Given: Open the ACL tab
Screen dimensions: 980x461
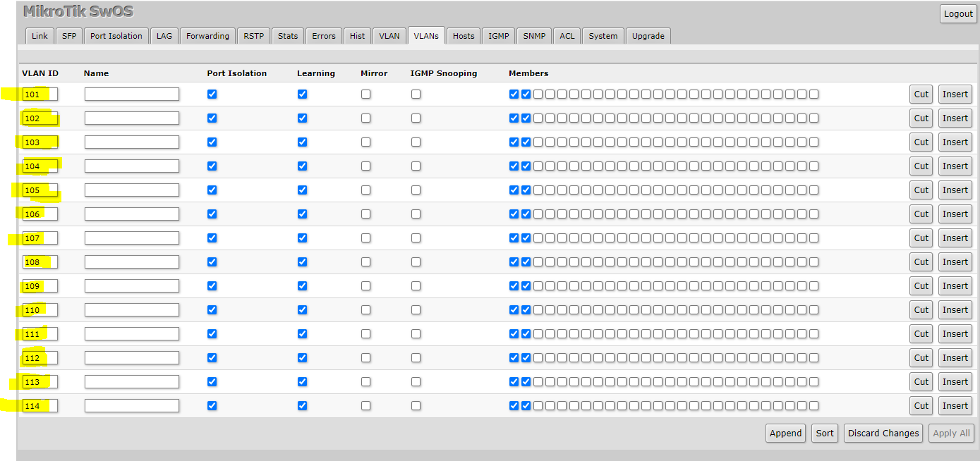Looking at the screenshot, I should pyautogui.click(x=567, y=36).
